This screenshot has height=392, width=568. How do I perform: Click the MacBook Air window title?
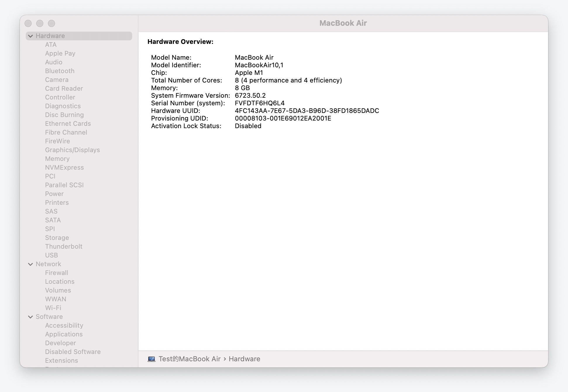click(343, 23)
